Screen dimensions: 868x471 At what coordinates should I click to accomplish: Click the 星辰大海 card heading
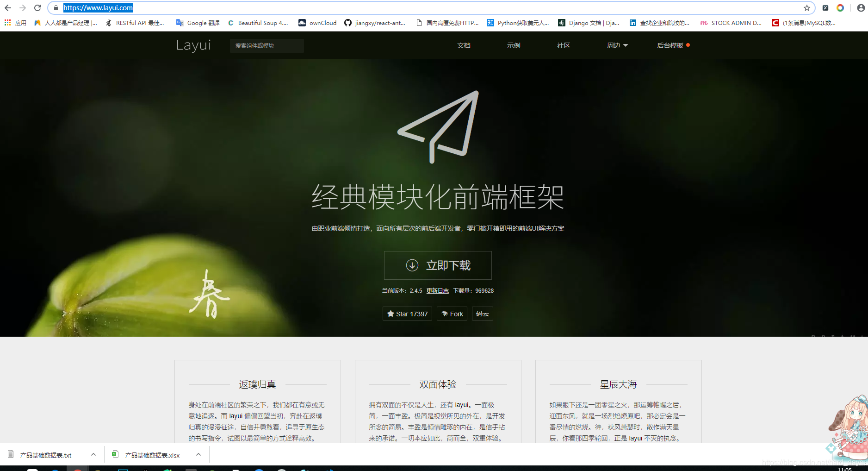coord(618,384)
